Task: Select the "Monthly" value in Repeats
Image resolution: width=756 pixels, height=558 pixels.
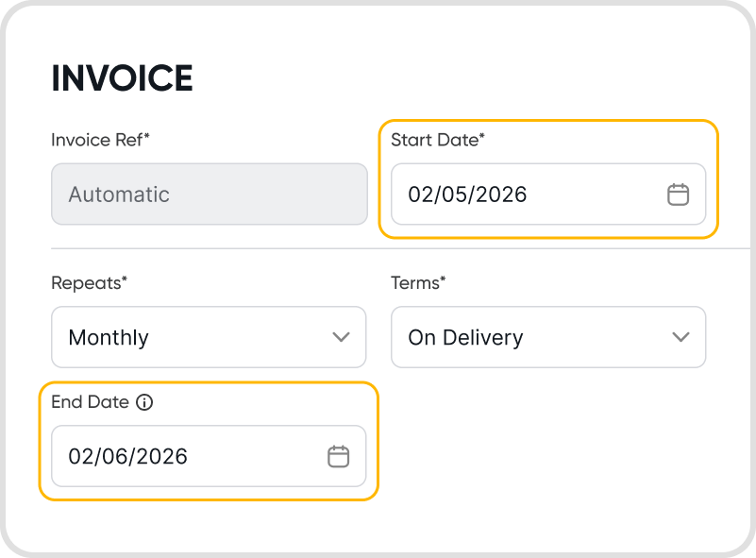Action: 109,337
